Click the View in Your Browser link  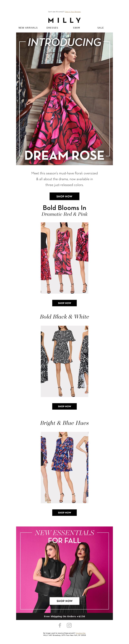point(73,12)
